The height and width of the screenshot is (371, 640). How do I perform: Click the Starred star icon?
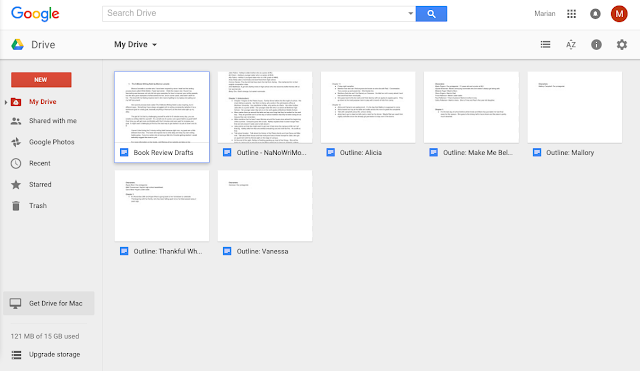(16, 184)
